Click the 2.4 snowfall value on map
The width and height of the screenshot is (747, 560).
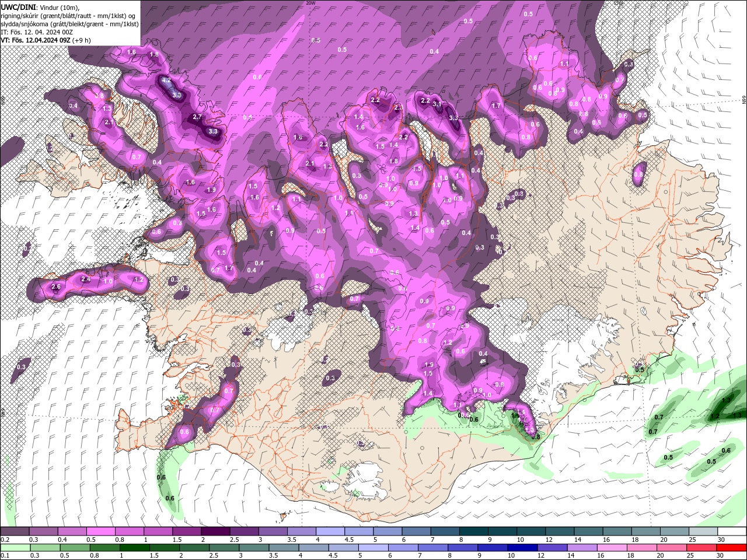point(86,279)
